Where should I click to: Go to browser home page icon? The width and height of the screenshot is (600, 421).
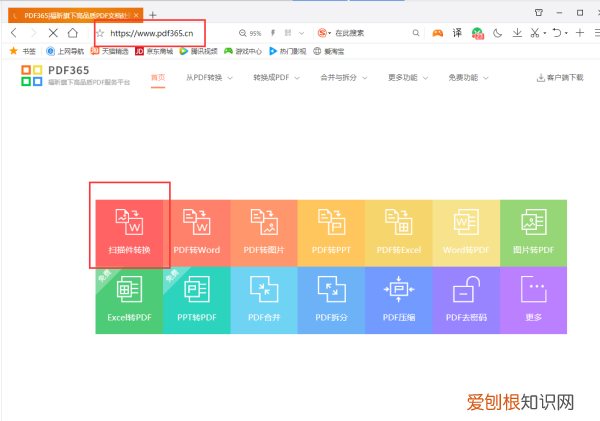[73, 33]
